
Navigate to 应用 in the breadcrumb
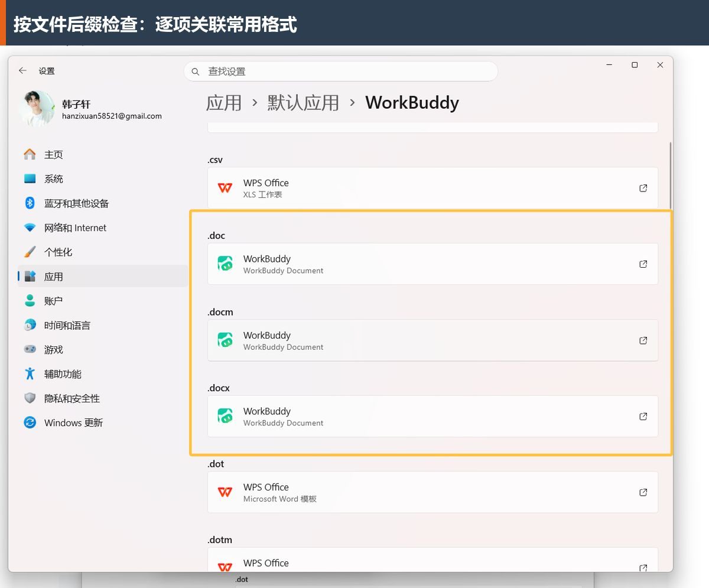[224, 103]
